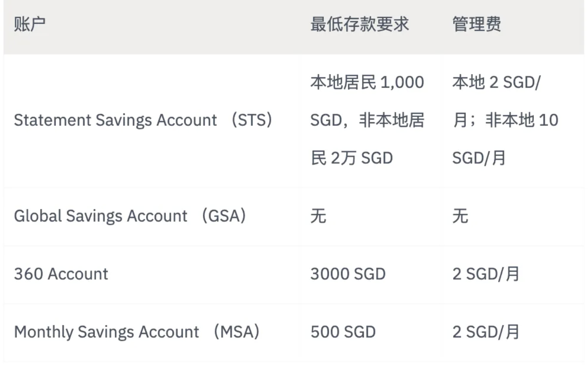Select Global Savings Account (GSA) cell
This screenshot has width=588, height=369.
click(x=130, y=216)
